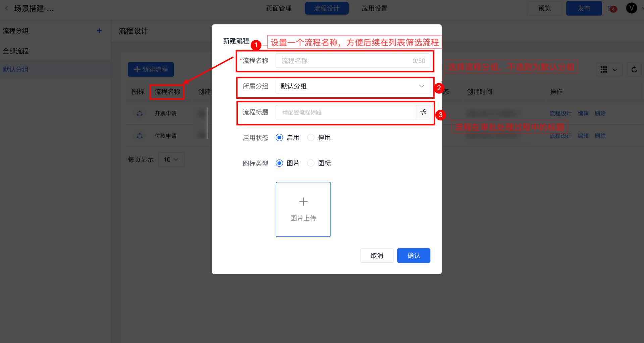Image resolution: width=644 pixels, height=343 pixels.
Task: Select the 停用 radio button
Action: (x=311, y=138)
